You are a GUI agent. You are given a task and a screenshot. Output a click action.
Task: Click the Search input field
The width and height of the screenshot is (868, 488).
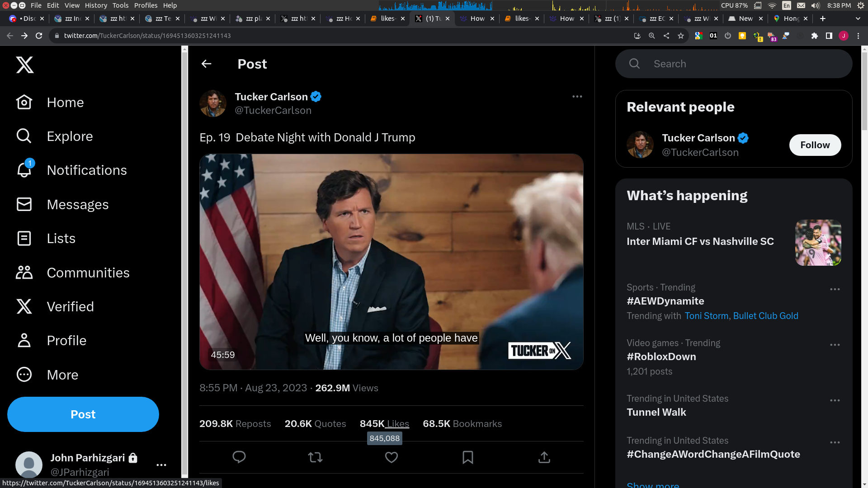[734, 64]
